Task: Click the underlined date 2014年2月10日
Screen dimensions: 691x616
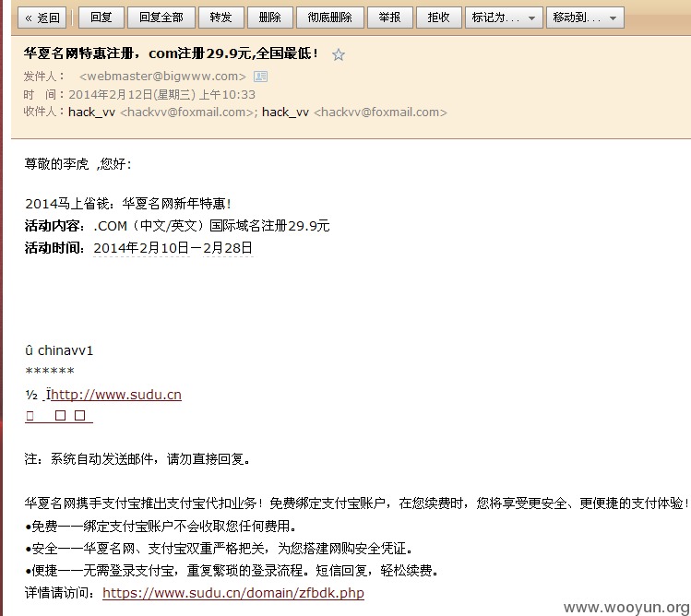Action: click(141, 248)
